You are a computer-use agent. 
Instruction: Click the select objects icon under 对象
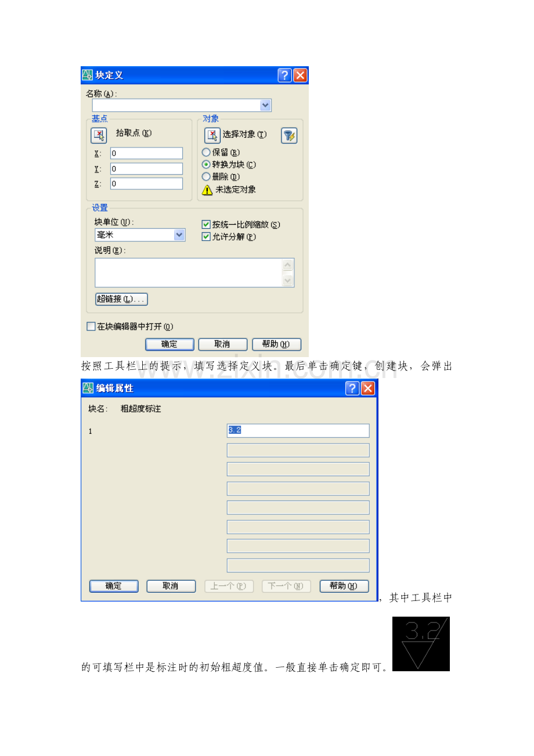212,135
